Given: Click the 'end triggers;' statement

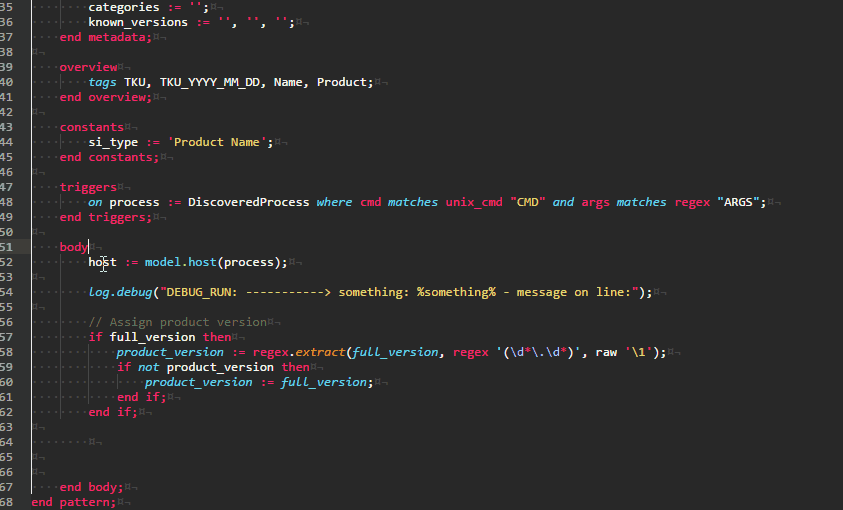Looking at the screenshot, I should click(106, 218).
